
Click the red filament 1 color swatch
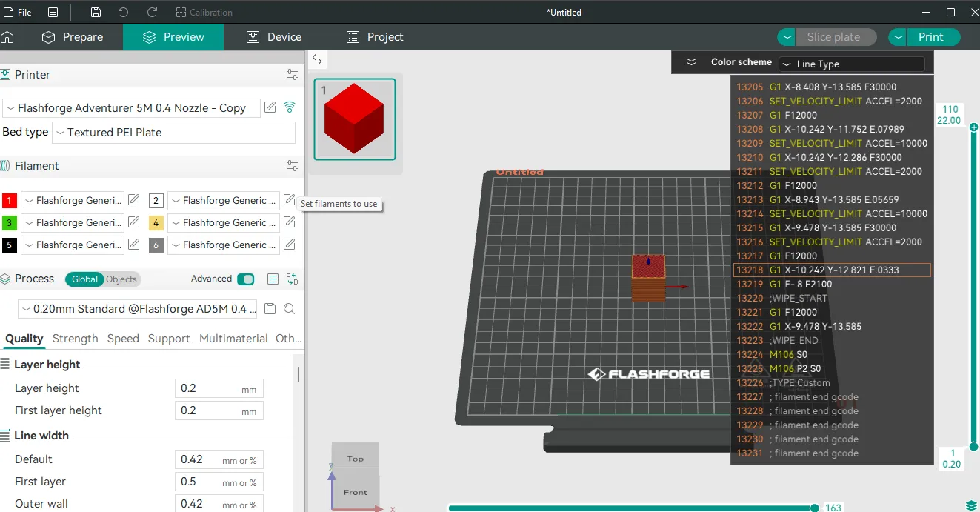point(10,201)
